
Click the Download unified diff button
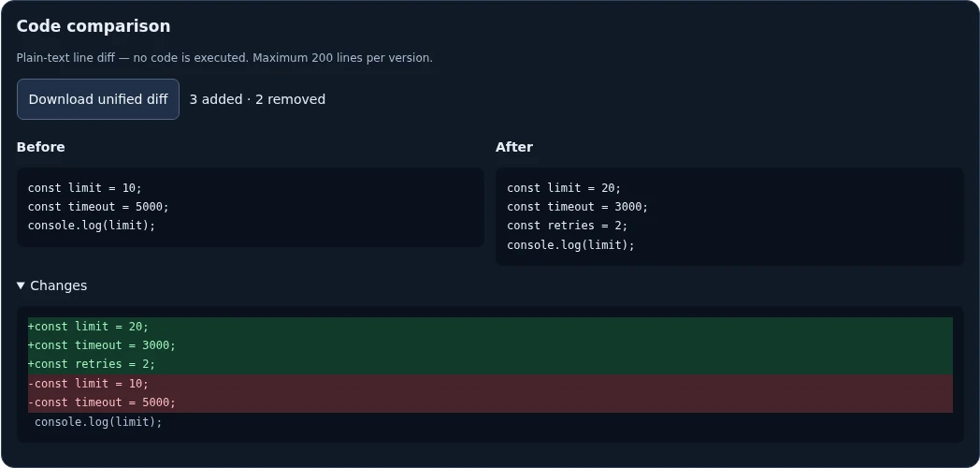click(x=98, y=99)
